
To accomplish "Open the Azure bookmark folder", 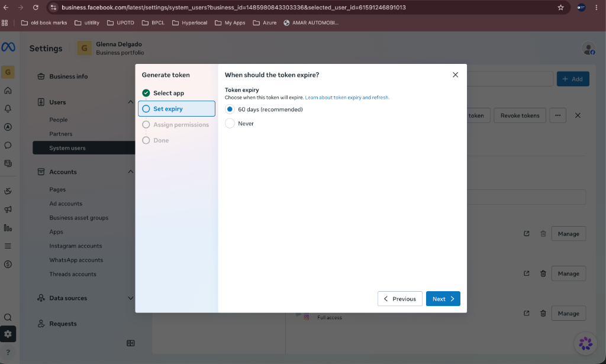I will point(265,23).
